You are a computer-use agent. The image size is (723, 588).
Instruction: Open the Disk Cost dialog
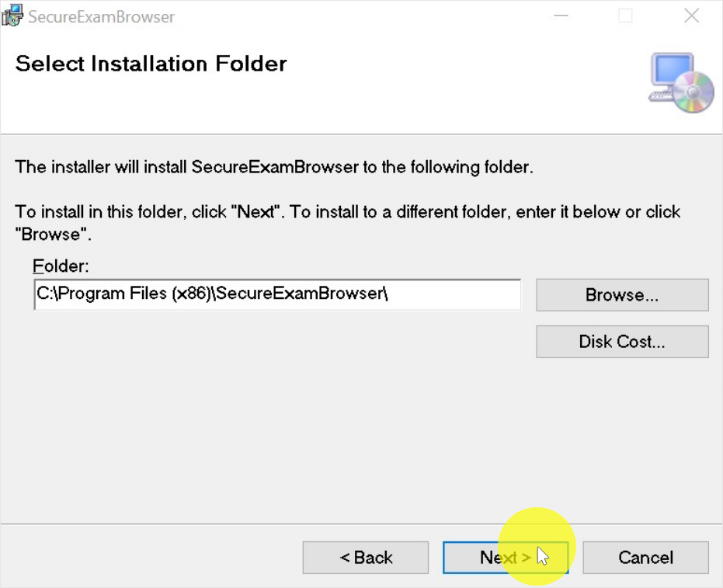click(x=622, y=342)
